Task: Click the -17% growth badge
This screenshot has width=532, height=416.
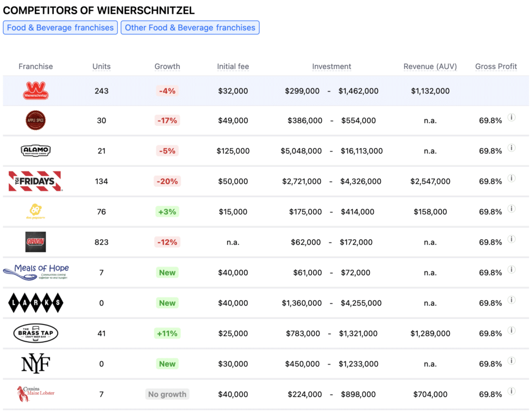Action: pyautogui.click(x=167, y=121)
